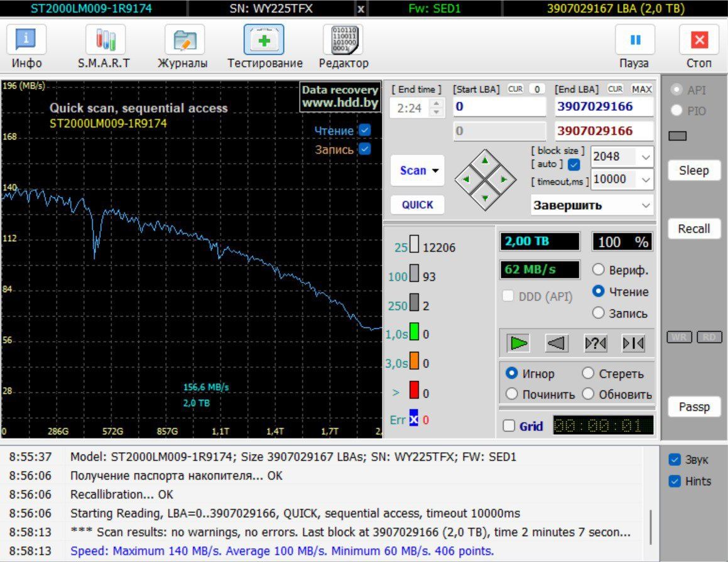Image resolution: width=728 pixels, height=562 pixels.
Task: Uncheck the auto block size checkbox
Action: pos(574,165)
